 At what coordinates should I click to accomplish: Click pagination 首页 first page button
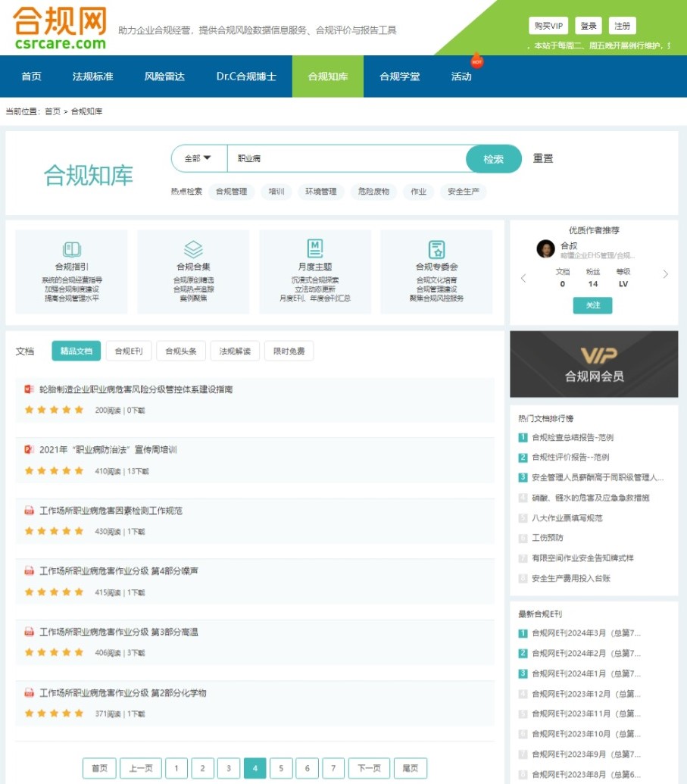(99, 768)
